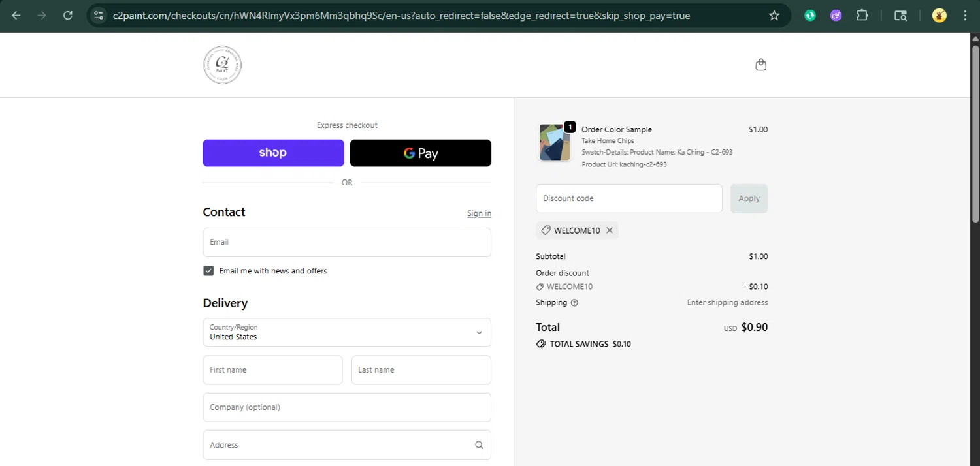Viewport: 980px width, 466px height.
Task: Click the C2 Paint logo
Action: point(222,65)
